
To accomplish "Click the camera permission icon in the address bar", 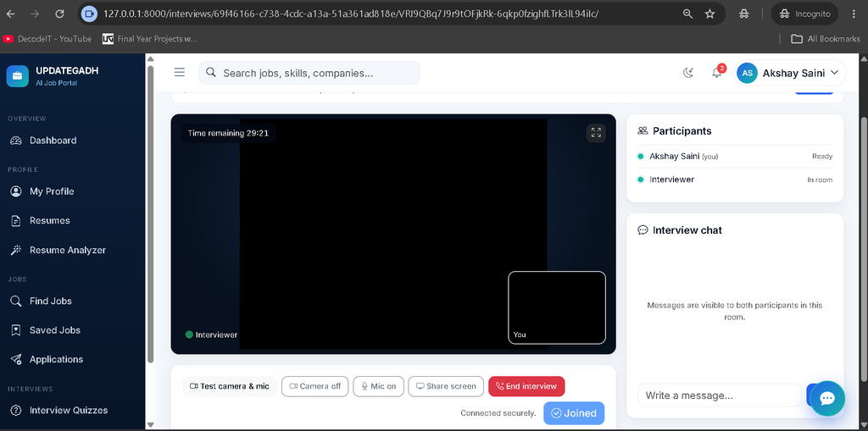I will pos(89,14).
